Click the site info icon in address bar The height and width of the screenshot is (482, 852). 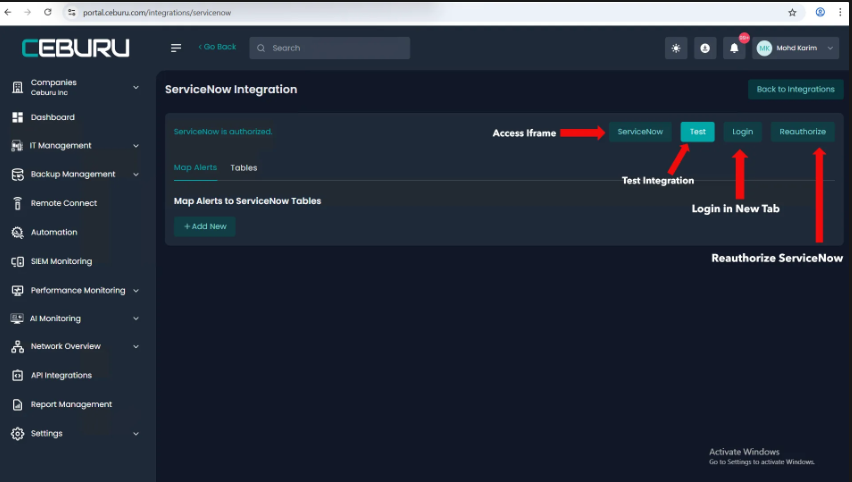click(x=71, y=12)
